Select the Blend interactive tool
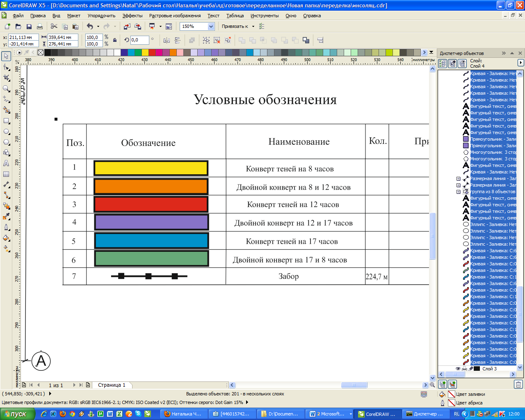Screen dimensions: 525x420 6,206
